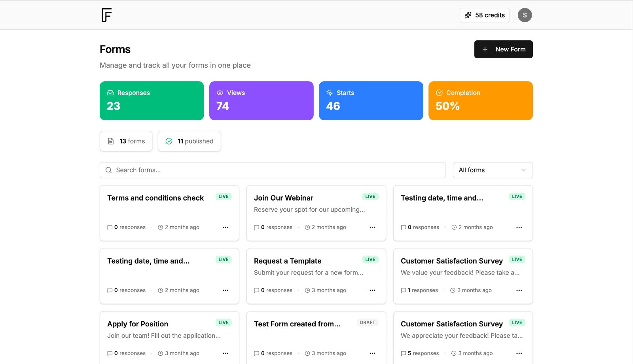Click DRAFT badge on Test Form card
The width and height of the screenshot is (633, 364).
[x=368, y=322]
